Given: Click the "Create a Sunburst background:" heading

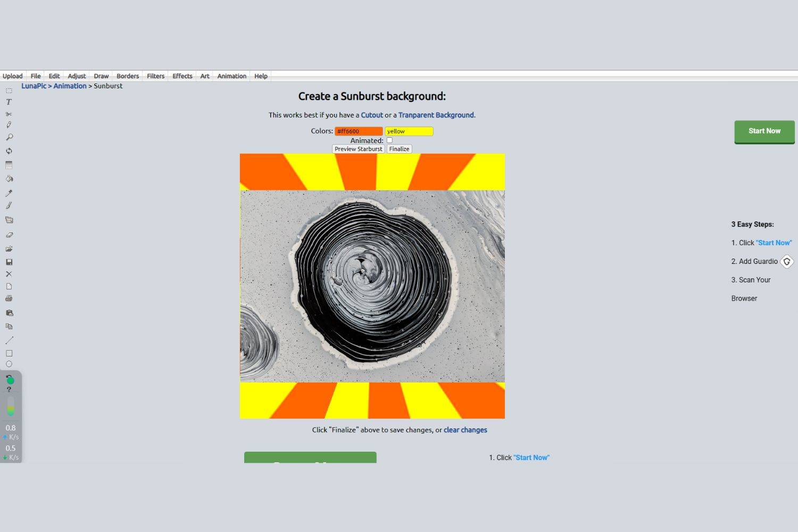Looking at the screenshot, I should pos(372,96).
